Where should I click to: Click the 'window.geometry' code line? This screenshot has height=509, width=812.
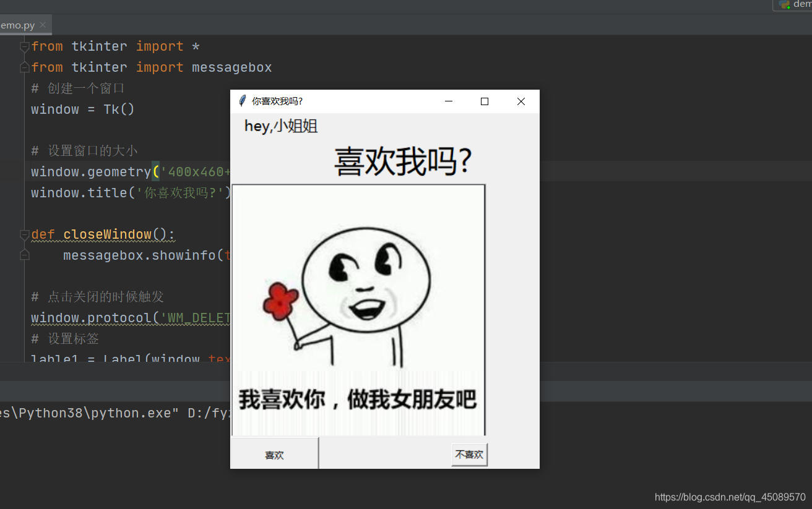click(x=131, y=172)
